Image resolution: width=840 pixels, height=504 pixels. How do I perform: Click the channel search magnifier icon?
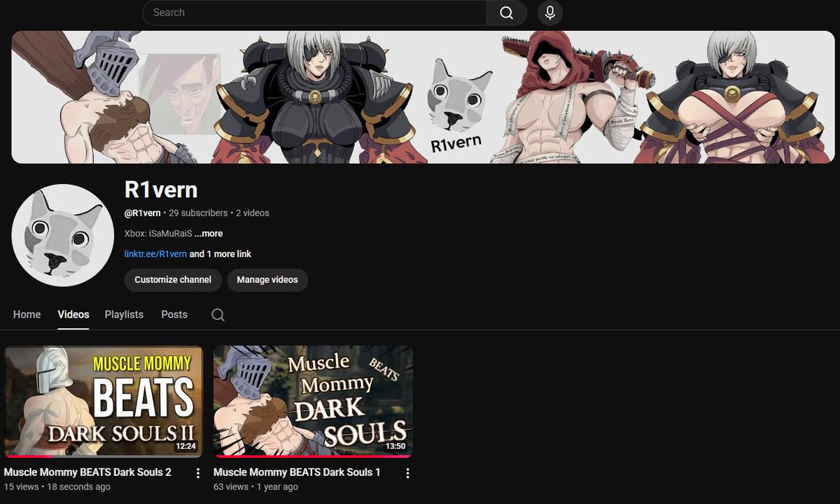(x=218, y=315)
